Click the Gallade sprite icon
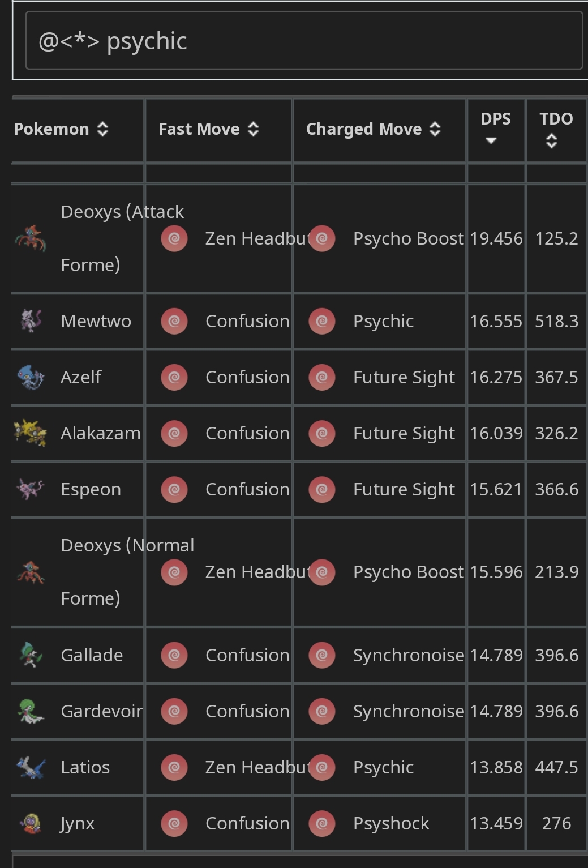588x868 pixels. tap(30, 655)
